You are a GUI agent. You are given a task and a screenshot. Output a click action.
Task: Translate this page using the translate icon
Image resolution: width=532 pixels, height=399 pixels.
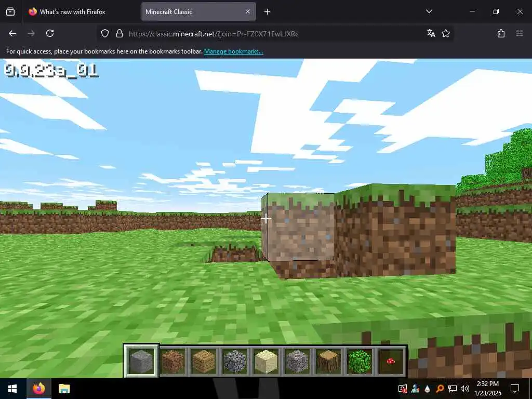click(431, 33)
